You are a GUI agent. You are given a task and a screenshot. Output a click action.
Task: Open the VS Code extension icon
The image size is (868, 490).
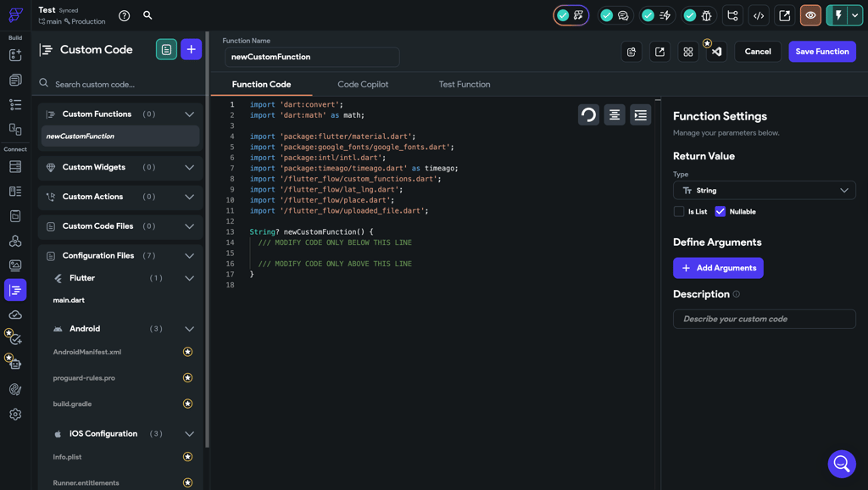tap(716, 52)
